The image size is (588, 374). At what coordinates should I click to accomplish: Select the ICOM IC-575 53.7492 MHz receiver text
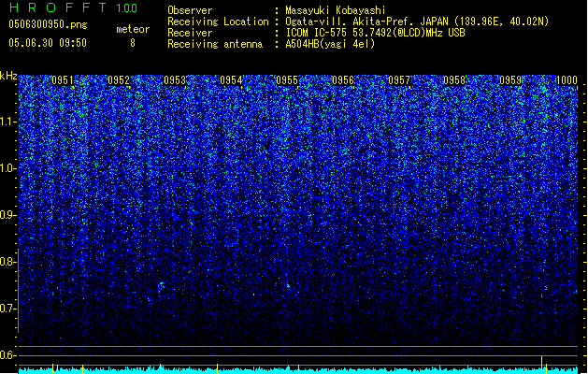tap(375, 33)
